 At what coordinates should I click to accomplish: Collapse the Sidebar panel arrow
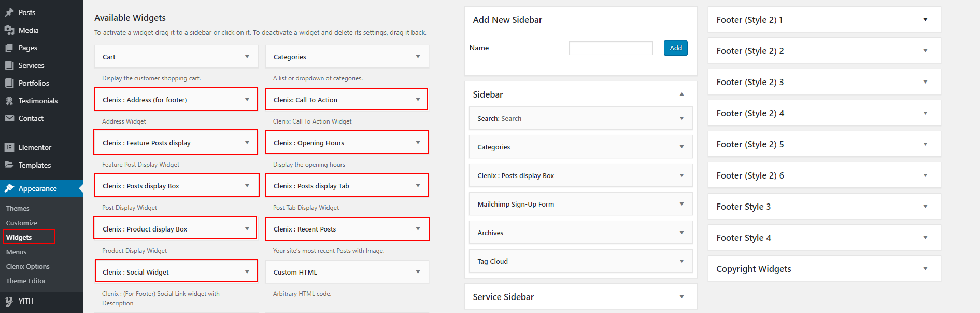tap(681, 94)
